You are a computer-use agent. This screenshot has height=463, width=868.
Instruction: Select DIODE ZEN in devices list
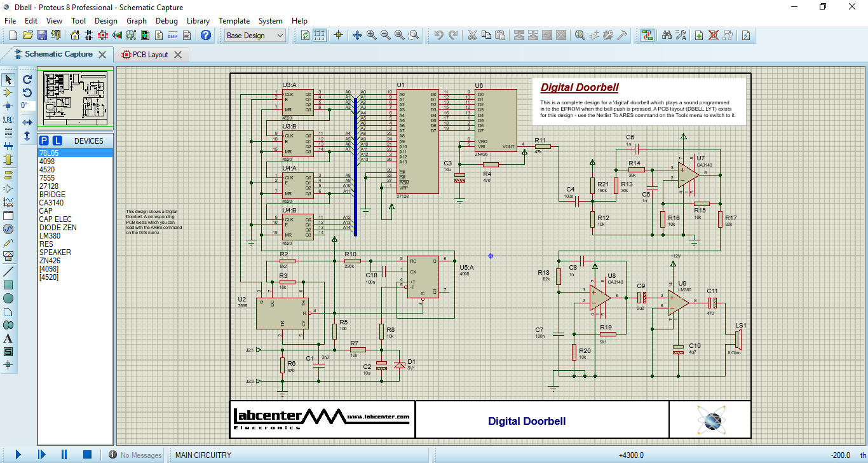(76, 228)
